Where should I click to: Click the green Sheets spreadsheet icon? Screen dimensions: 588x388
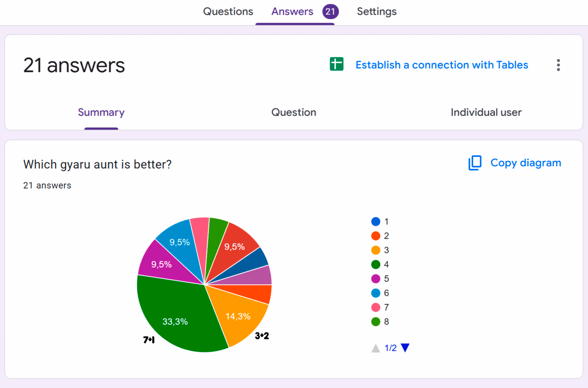tap(336, 64)
